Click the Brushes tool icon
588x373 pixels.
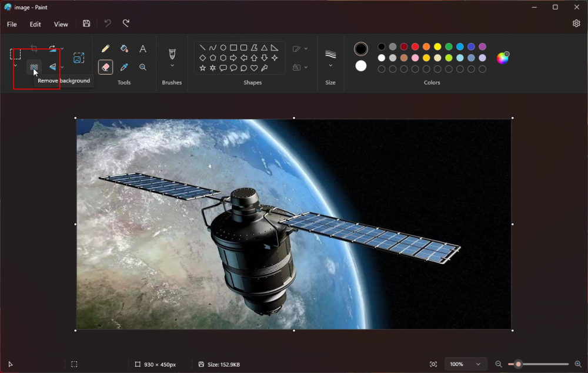pyautogui.click(x=172, y=54)
